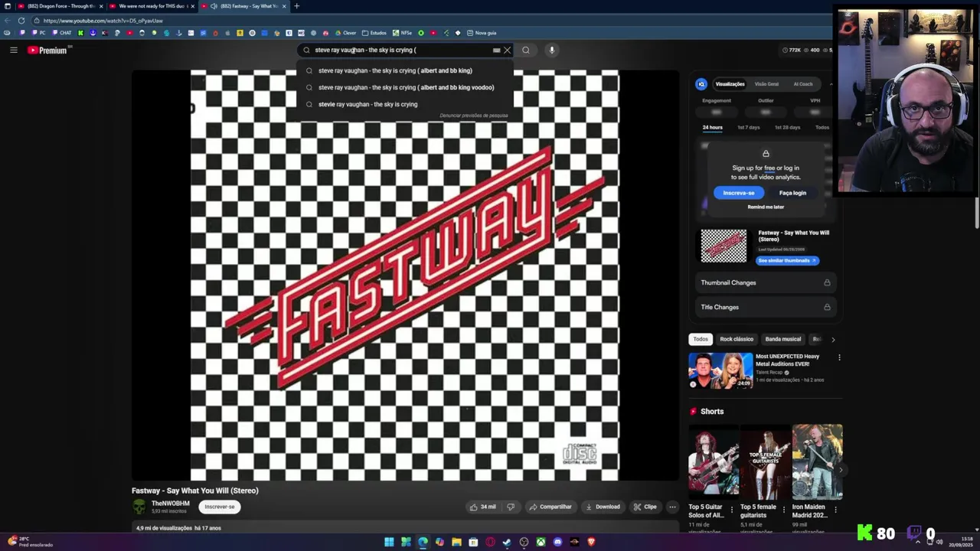Viewport: 980px width, 551px height.
Task: Expand the locked Title Changes section
Action: (766, 307)
